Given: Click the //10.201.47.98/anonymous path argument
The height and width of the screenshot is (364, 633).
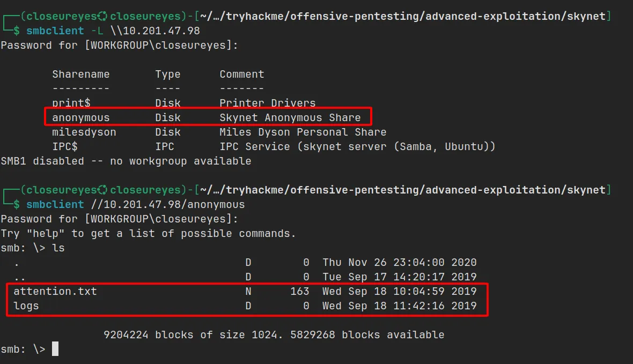Looking at the screenshot, I should click(x=168, y=204).
